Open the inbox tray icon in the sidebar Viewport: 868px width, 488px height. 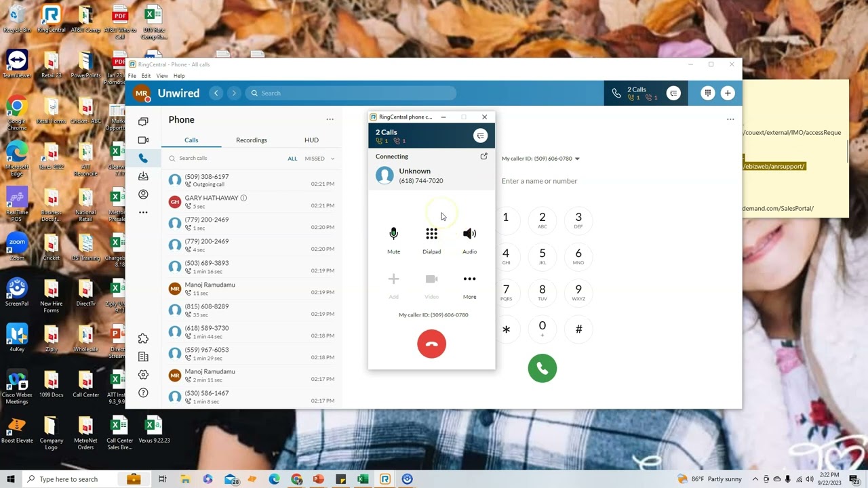point(143,176)
